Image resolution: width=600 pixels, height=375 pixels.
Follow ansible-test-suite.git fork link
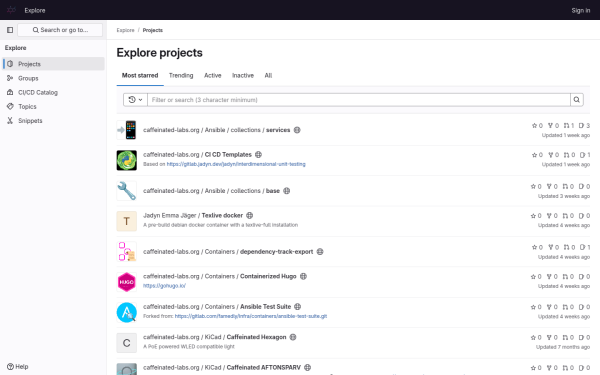tap(251, 316)
